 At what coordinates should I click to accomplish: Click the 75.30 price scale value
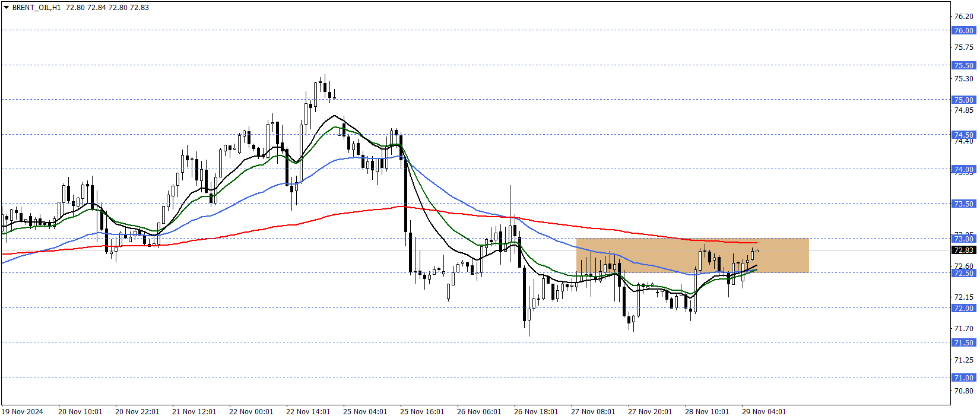click(963, 78)
